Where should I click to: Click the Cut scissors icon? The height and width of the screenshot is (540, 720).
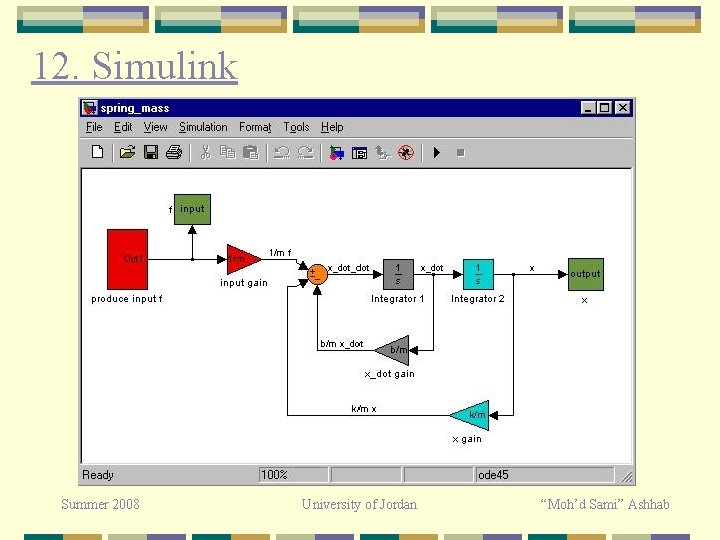(205, 152)
